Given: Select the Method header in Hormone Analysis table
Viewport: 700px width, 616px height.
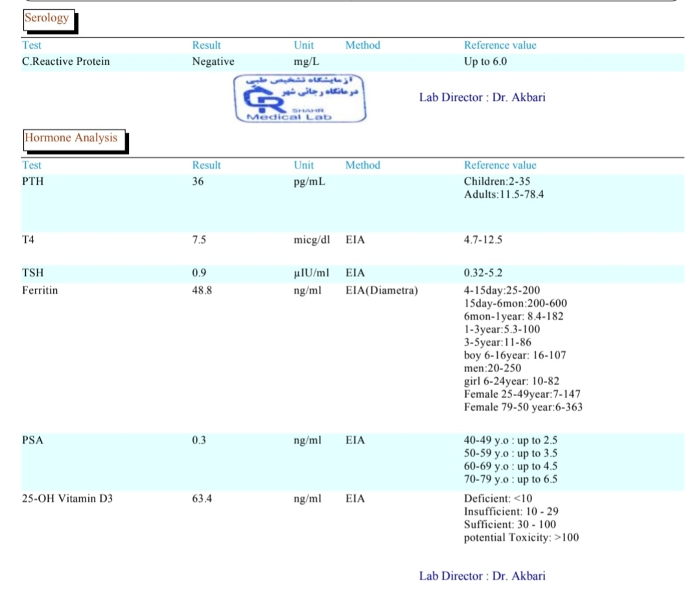Looking at the screenshot, I should point(363,165).
